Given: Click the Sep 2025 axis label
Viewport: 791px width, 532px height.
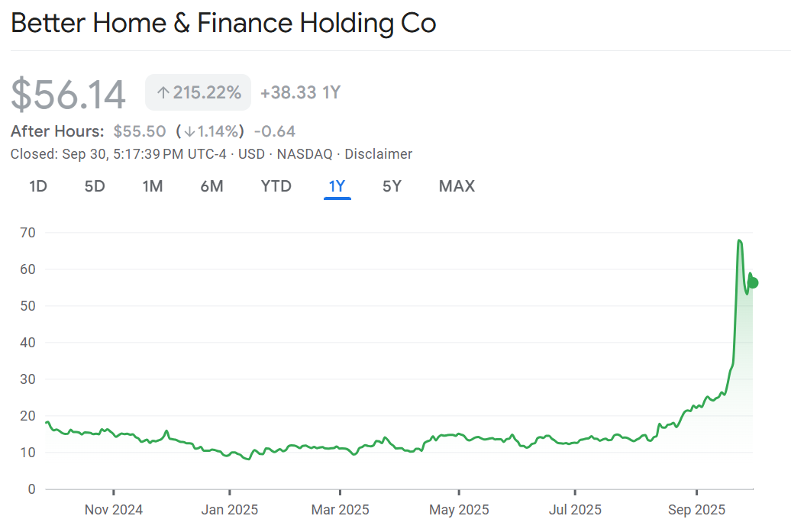Looking at the screenshot, I should tap(696, 509).
